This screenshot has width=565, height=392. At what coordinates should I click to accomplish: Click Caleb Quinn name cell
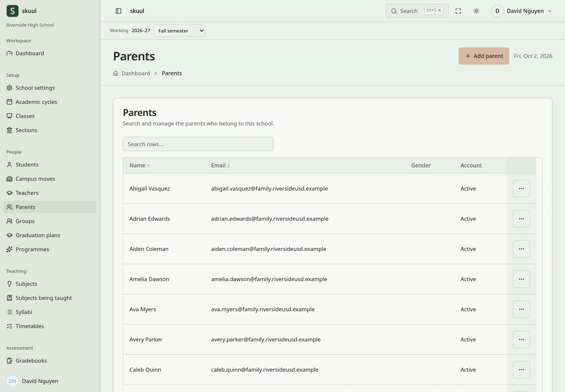point(145,370)
